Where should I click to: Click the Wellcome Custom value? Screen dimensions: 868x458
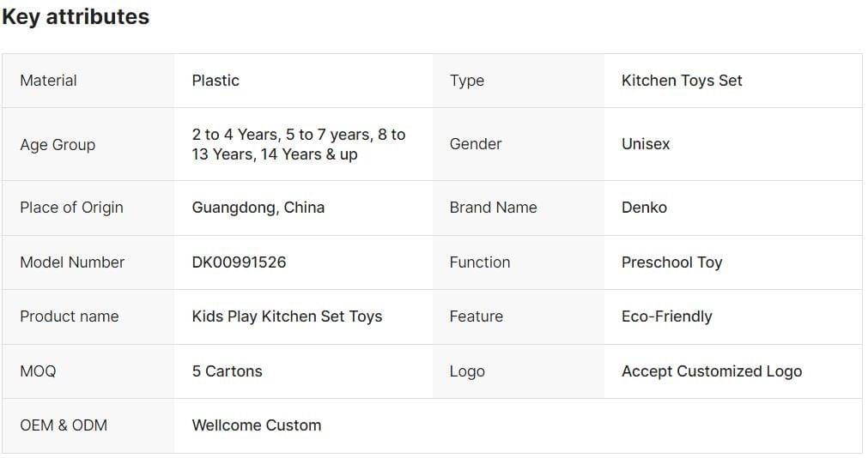click(x=257, y=425)
